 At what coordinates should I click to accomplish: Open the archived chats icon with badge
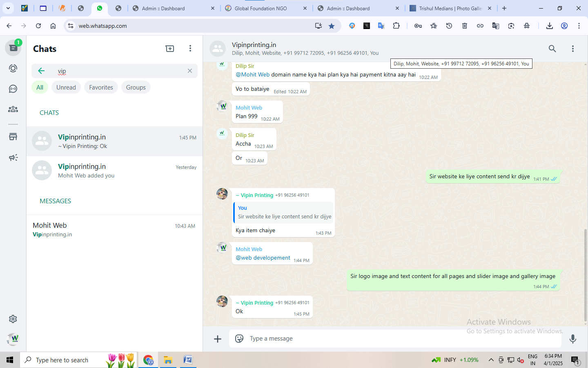(x=13, y=48)
